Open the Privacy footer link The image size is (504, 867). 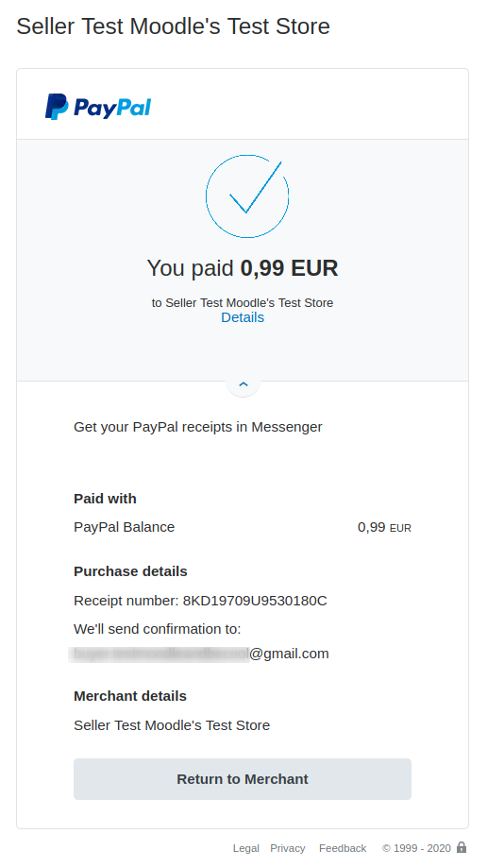pyautogui.click(x=287, y=848)
